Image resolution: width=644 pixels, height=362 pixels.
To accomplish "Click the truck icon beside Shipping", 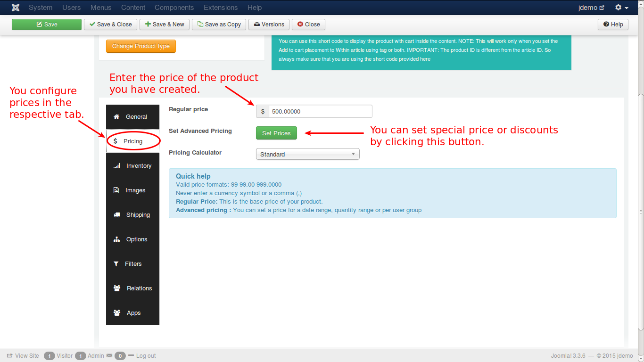I will click(x=116, y=215).
